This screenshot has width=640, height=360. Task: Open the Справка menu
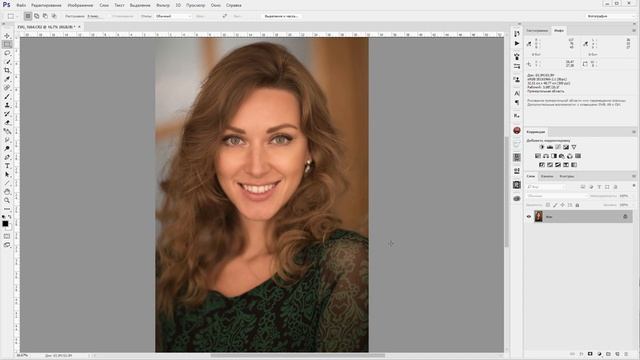coord(233,5)
